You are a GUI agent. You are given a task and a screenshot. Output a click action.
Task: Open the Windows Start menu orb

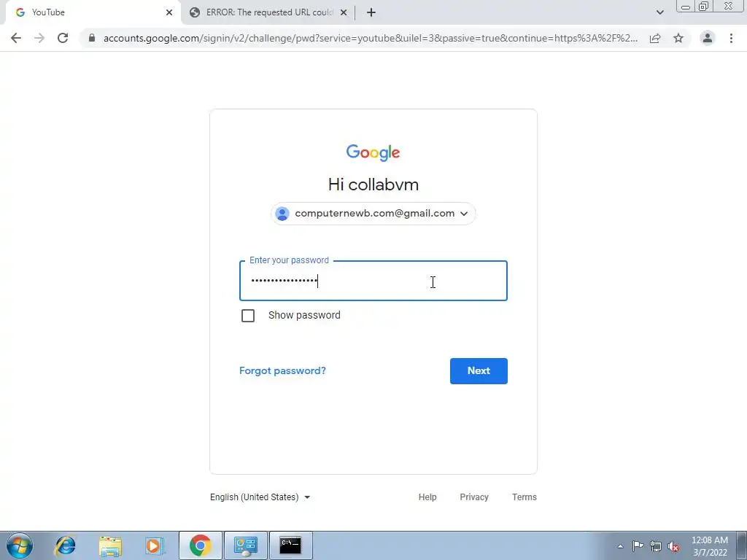click(x=20, y=545)
